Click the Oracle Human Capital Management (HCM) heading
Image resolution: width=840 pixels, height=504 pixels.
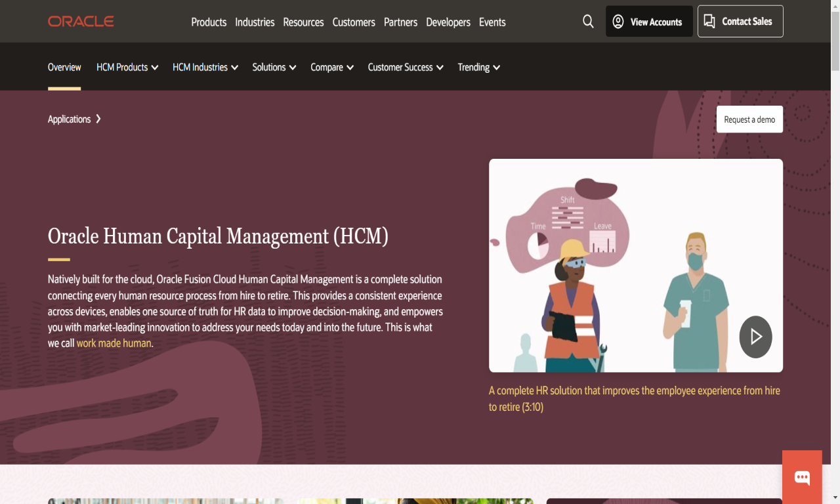[218, 235]
